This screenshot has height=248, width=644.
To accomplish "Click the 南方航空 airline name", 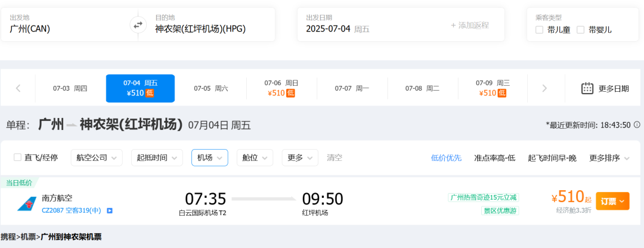I will tap(57, 199).
